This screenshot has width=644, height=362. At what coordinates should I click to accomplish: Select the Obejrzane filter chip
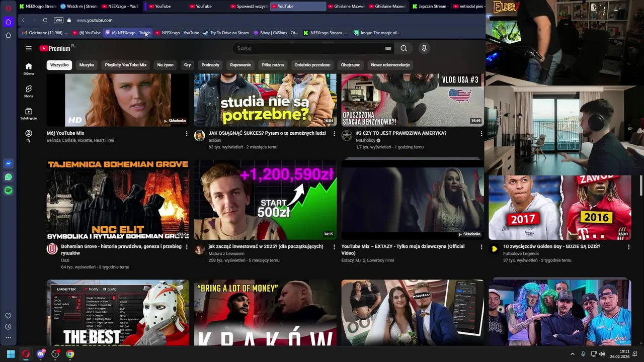[x=351, y=65]
